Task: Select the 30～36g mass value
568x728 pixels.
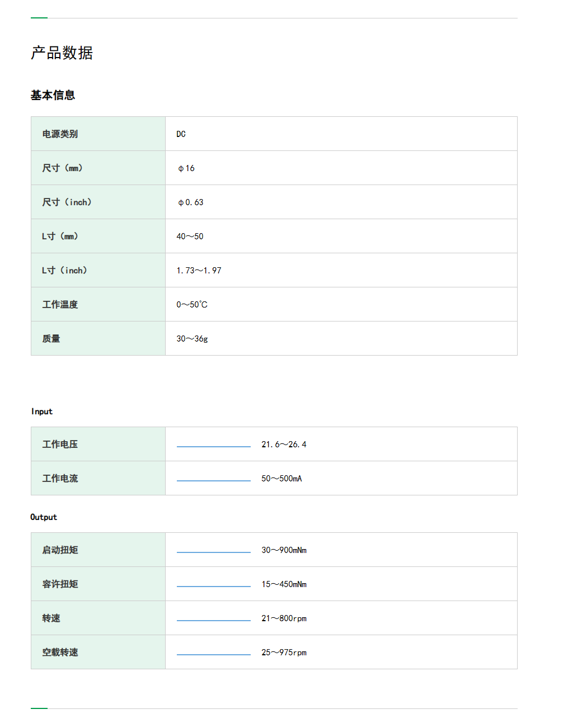Action: pyautogui.click(x=192, y=339)
